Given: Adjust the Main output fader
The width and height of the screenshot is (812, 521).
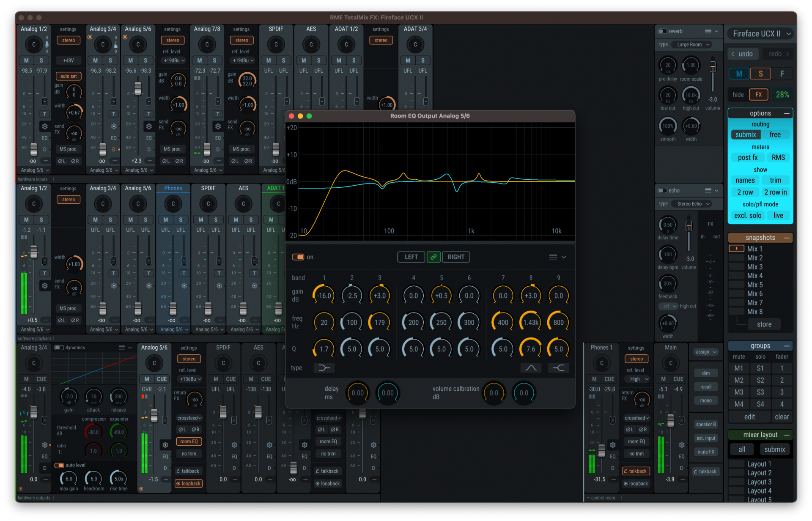Looking at the screenshot, I should pos(671,421).
